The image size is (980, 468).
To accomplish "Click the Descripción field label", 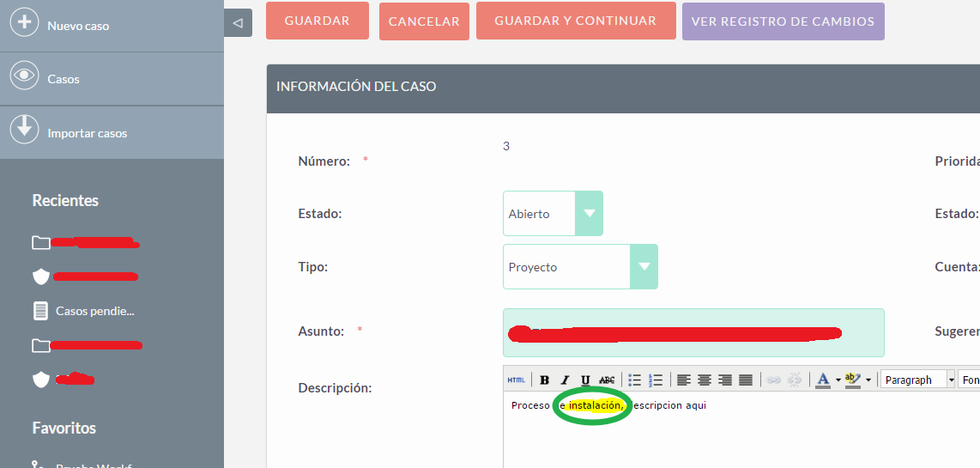I will pyautogui.click(x=335, y=388).
